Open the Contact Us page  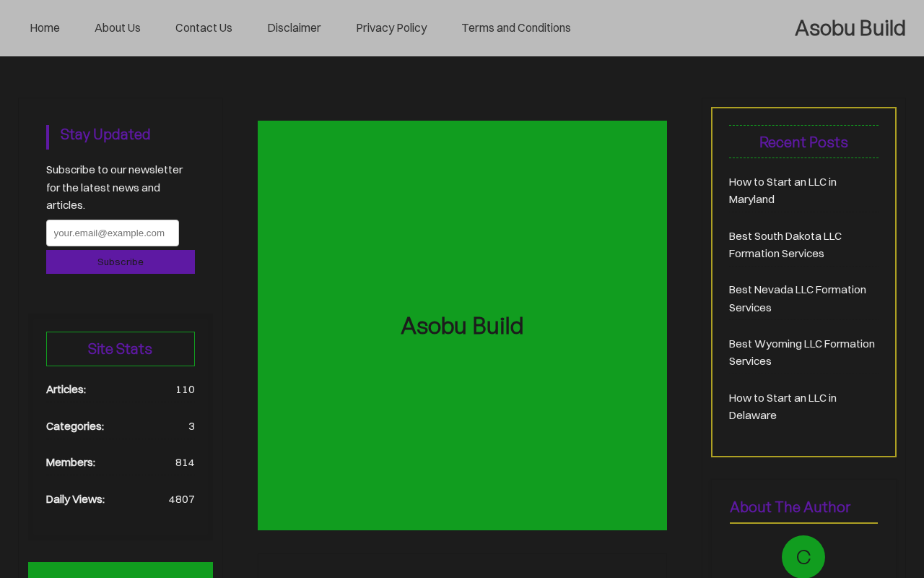[x=204, y=28]
